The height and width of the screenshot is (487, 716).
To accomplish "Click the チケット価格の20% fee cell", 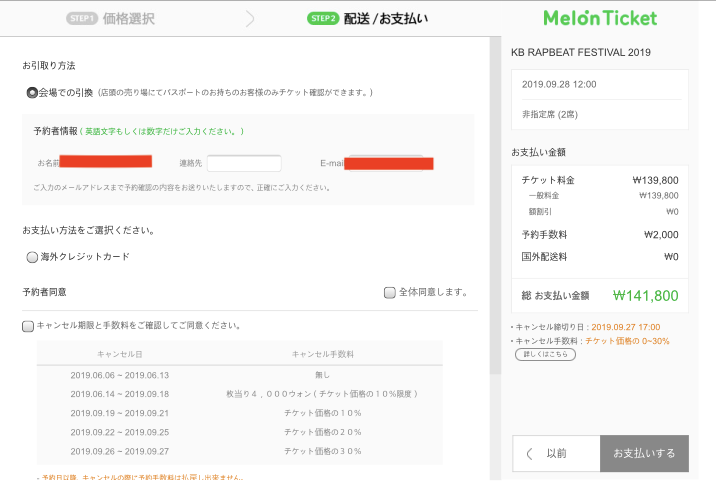I will click(x=322, y=432).
